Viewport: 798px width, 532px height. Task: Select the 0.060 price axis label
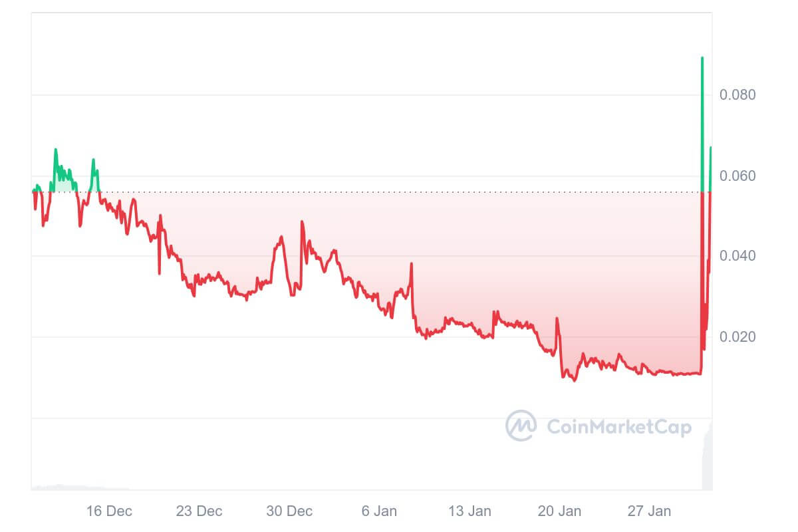(737, 176)
